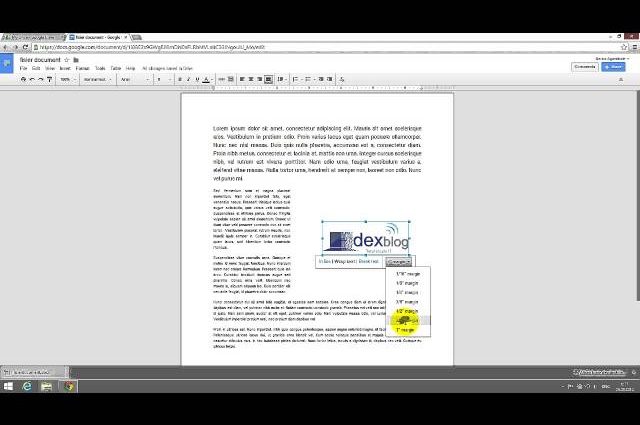Click the bulleted list icon
640x425 pixels.
tap(309, 79)
